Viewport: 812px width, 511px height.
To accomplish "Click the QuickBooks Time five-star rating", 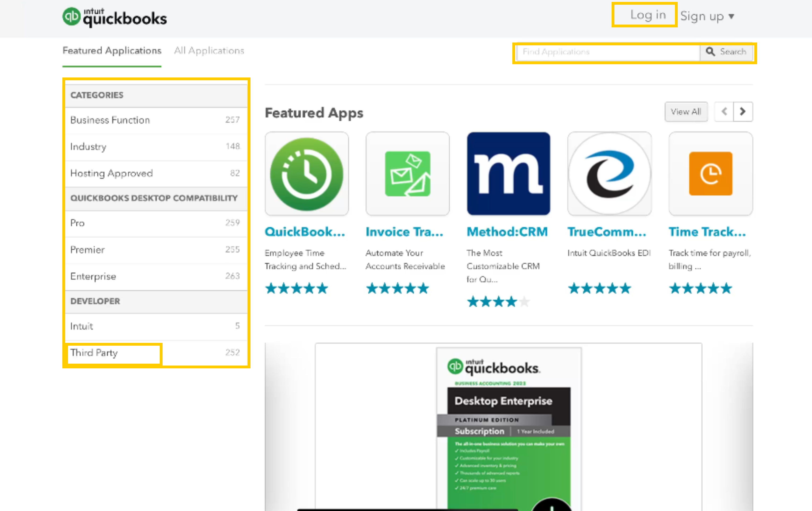I will tap(296, 289).
